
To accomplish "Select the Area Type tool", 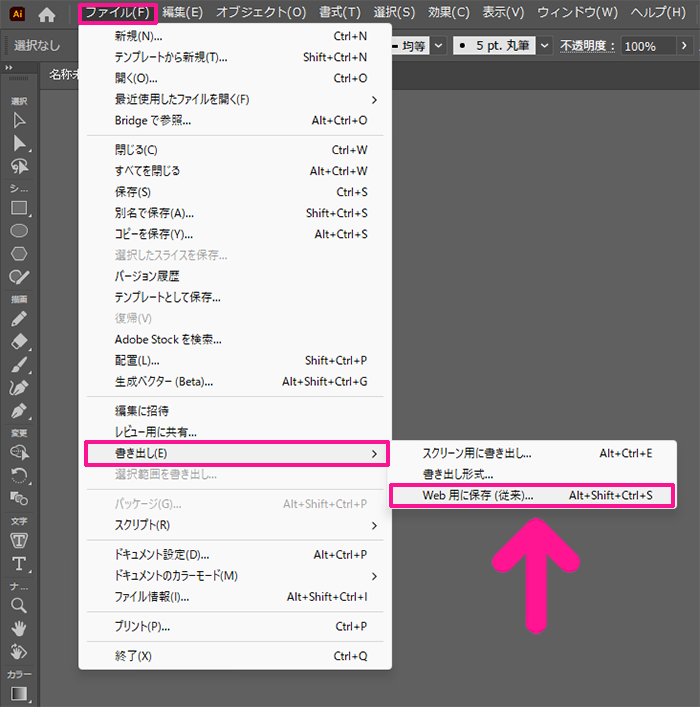I will point(19,540).
